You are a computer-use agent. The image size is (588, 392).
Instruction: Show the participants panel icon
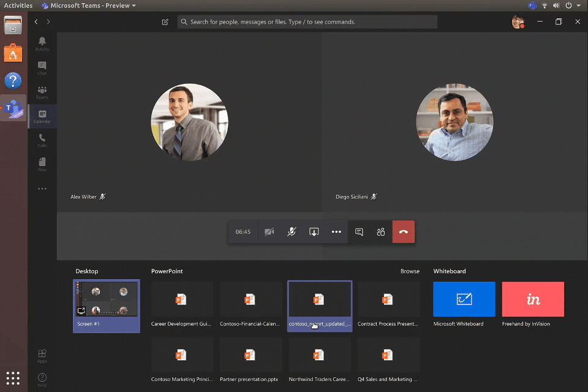381,232
